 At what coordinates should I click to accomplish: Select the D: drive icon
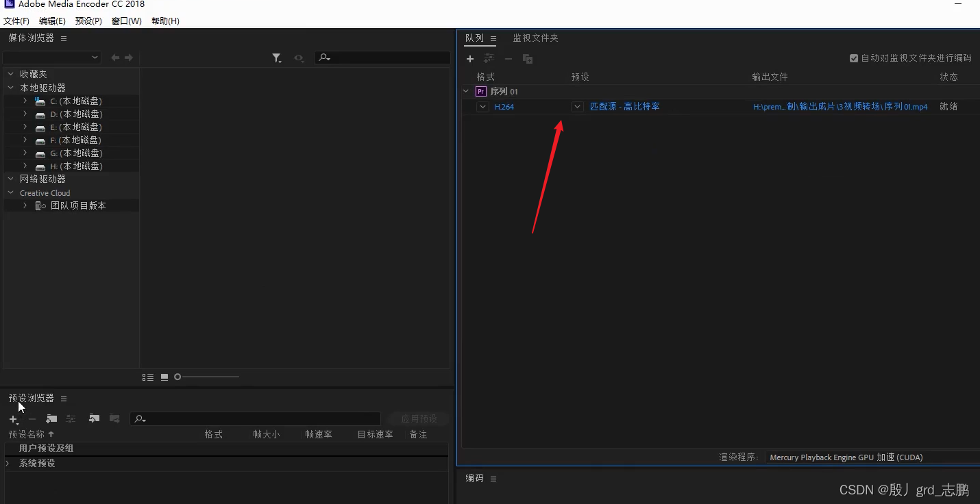pos(40,114)
